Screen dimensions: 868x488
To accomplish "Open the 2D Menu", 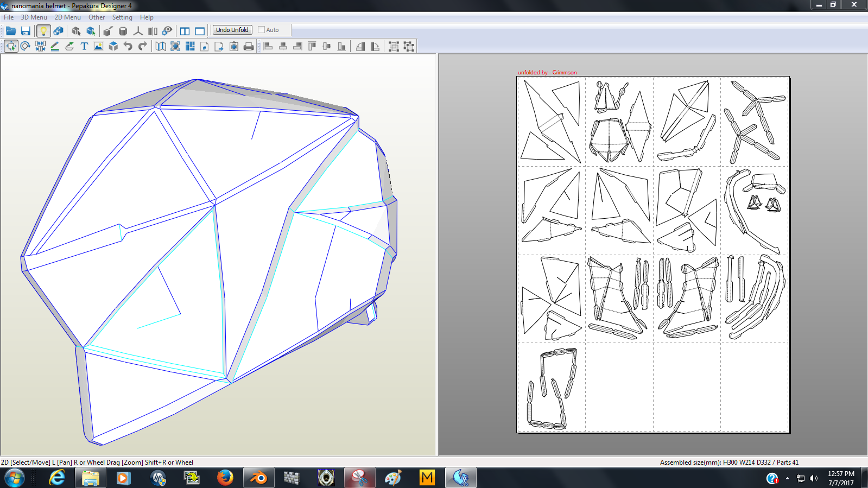I will click(x=67, y=17).
